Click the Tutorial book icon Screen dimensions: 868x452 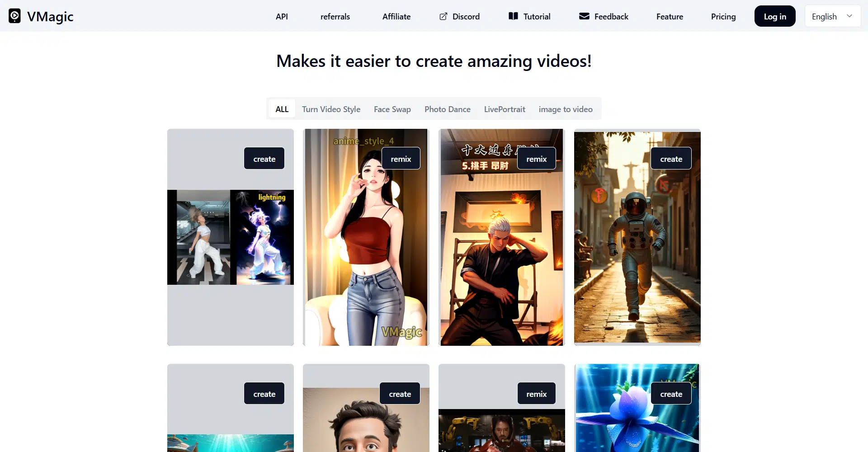pyautogui.click(x=513, y=16)
